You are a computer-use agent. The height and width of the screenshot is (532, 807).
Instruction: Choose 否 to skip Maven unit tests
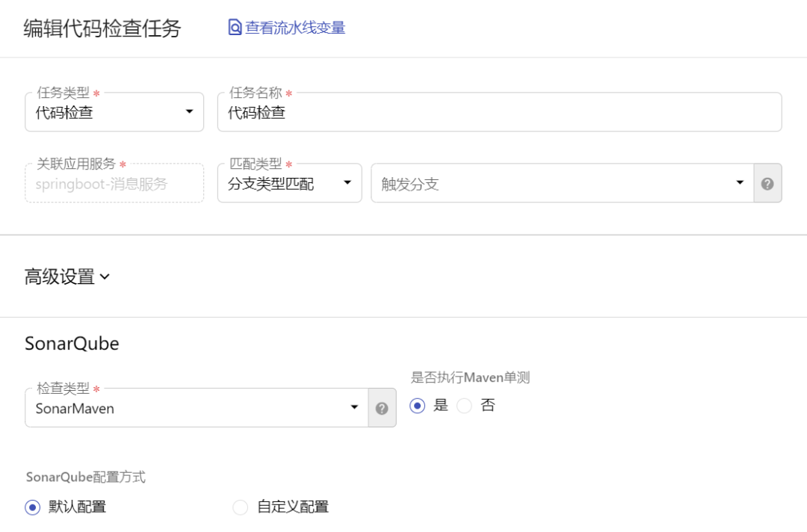coord(464,405)
